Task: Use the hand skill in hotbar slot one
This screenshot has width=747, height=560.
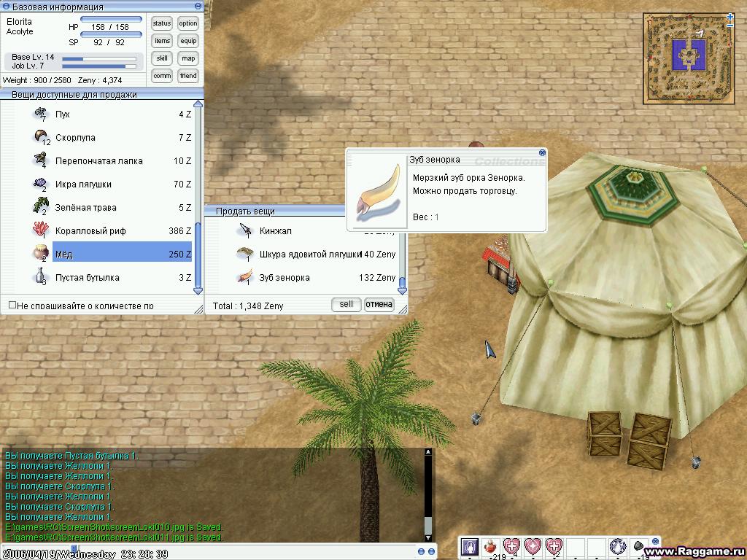Action: coord(469,547)
